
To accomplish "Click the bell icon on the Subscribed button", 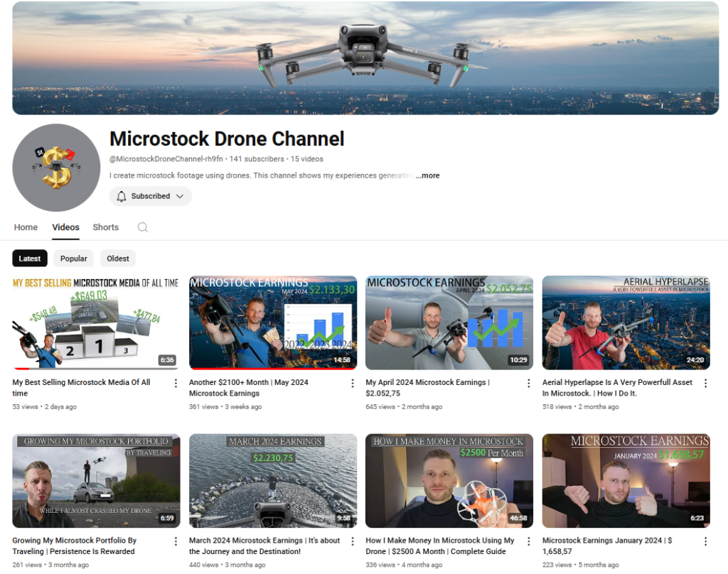I will (122, 196).
